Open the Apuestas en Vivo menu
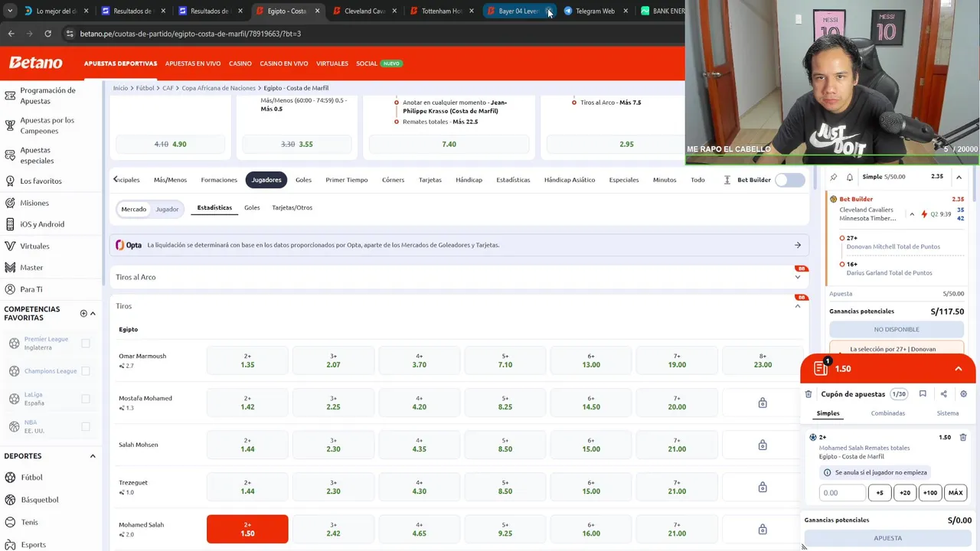The height and width of the screenshot is (551, 980). click(x=193, y=64)
